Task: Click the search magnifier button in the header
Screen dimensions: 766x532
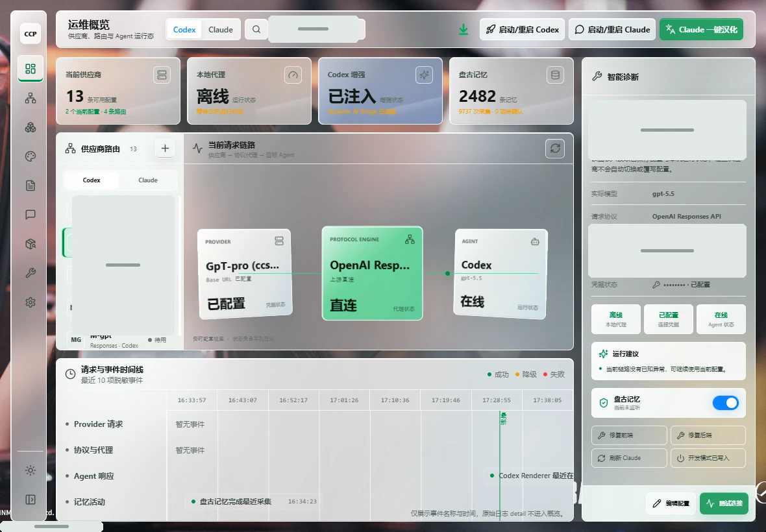Action: click(x=256, y=29)
